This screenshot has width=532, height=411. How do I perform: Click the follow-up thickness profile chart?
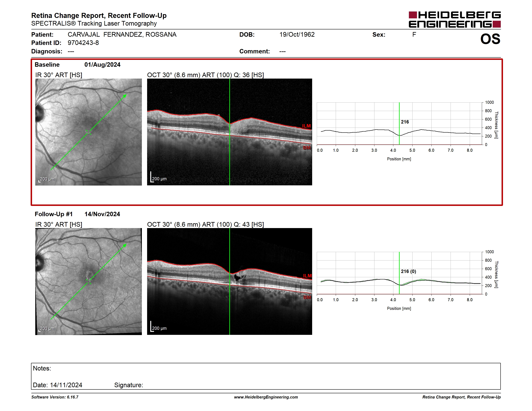pos(399,273)
